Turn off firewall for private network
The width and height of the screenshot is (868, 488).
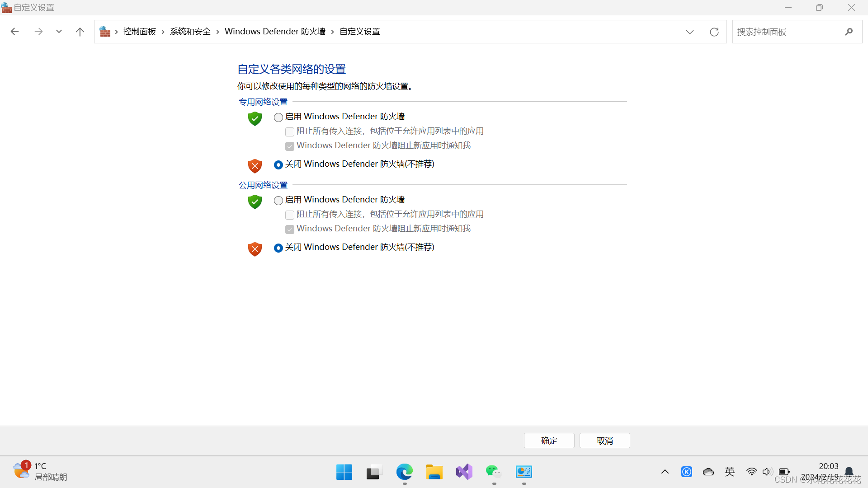(278, 165)
